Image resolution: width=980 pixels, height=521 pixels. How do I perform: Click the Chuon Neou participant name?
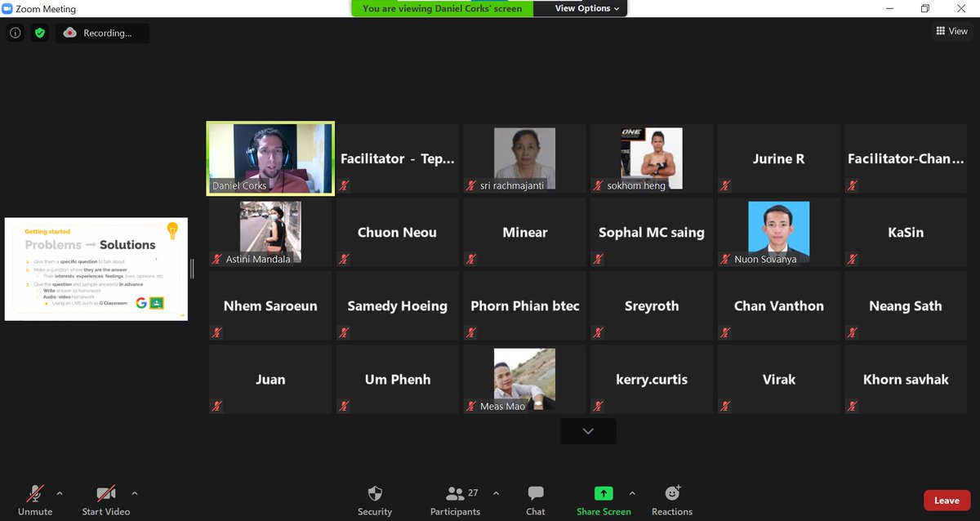pyautogui.click(x=397, y=233)
